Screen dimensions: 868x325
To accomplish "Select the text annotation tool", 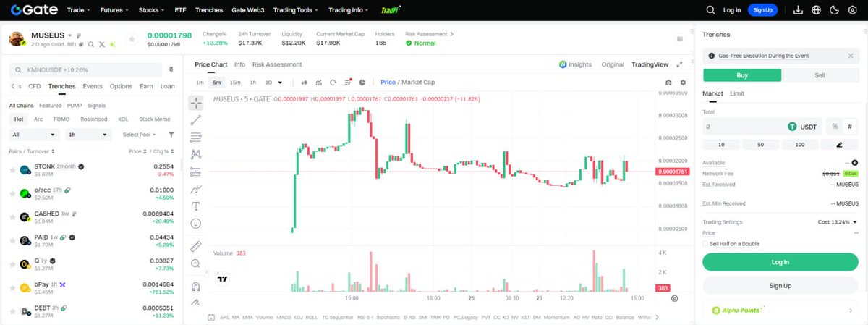I will [x=195, y=206].
